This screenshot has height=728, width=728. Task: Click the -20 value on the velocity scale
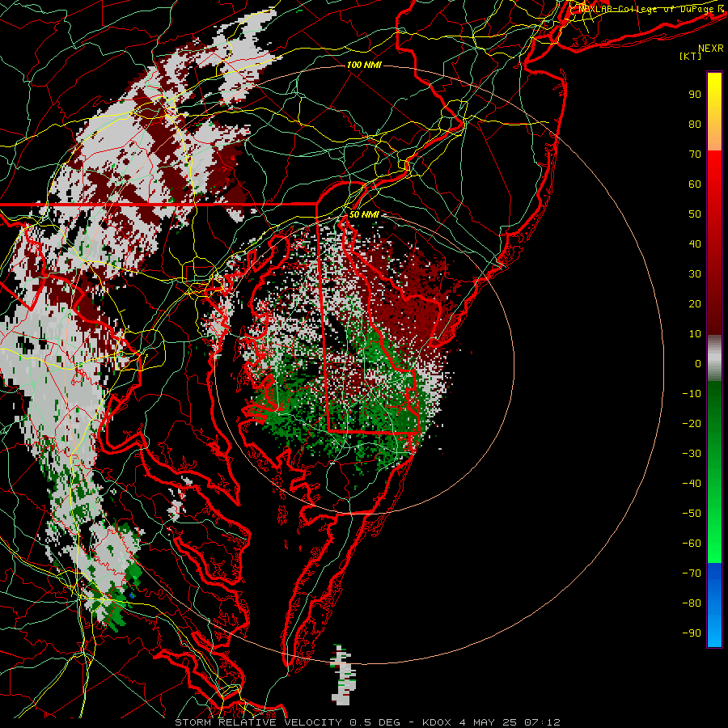pyautogui.click(x=692, y=424)
